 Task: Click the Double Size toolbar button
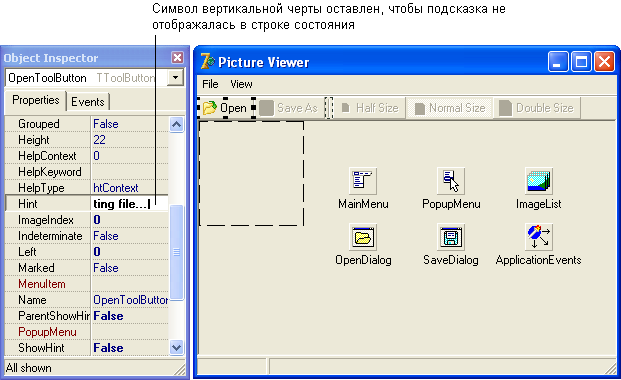[537, 108]
